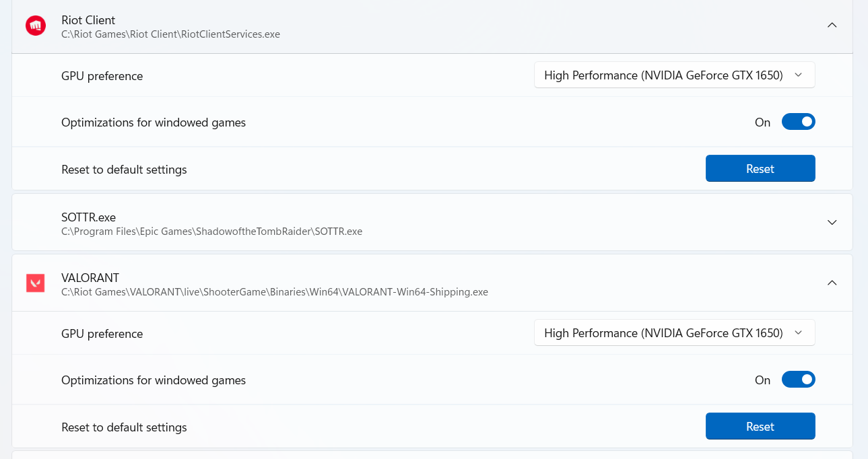Image resolution: width=868 pixels, height=459 pixels.
Task: Click the VALORANT header title
Action: (x=90, y=278)
